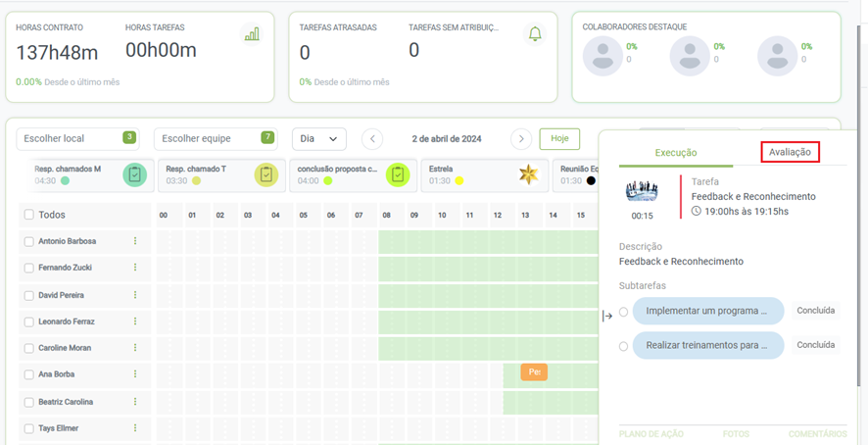Click the bar chart icon in hours card

click(x=252, y=34)
